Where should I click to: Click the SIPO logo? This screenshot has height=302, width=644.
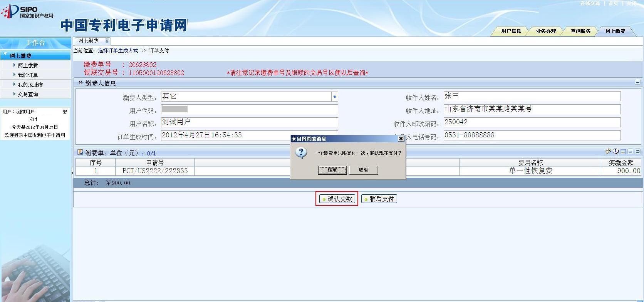tap(27, 12)
